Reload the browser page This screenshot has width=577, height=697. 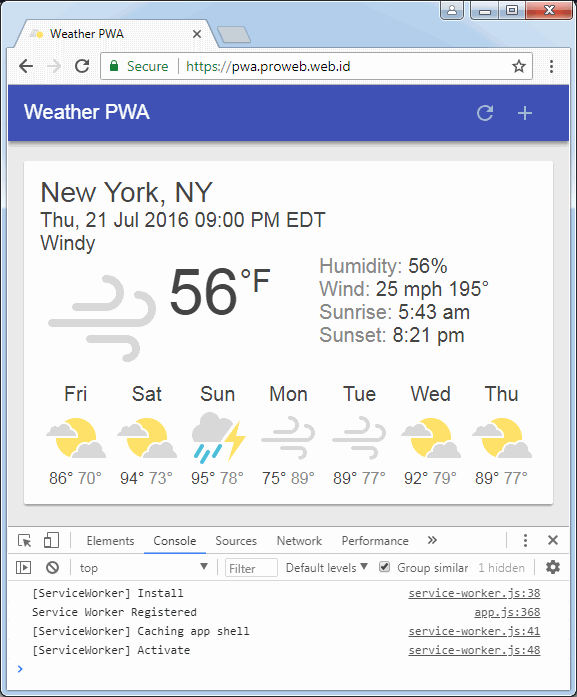82,66
